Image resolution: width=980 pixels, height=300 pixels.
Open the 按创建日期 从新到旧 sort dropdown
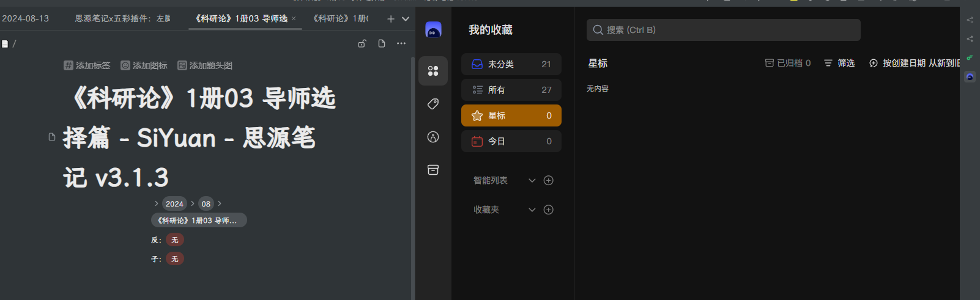pyautogui.click(x=914, y=63)
